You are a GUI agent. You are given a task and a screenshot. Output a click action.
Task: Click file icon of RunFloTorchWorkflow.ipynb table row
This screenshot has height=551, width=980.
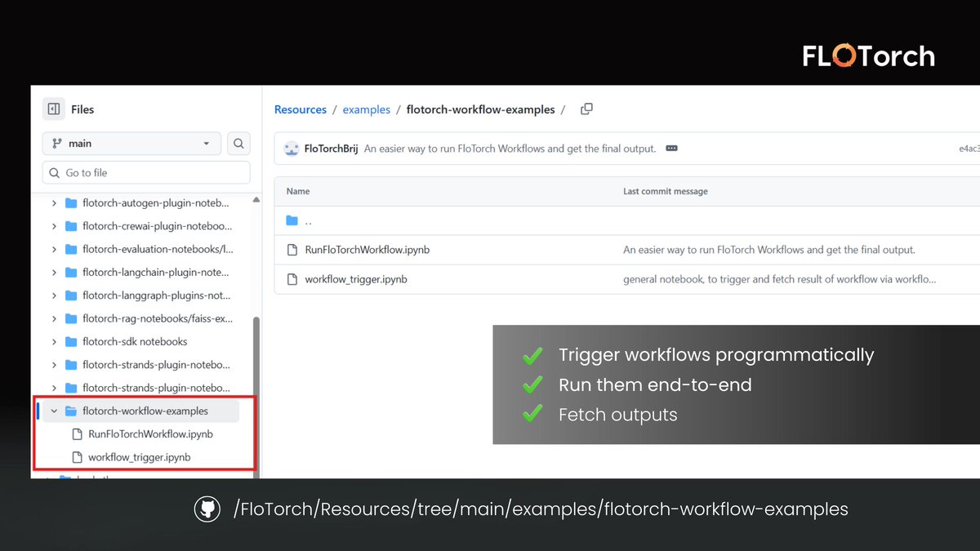tap(292, 250)
